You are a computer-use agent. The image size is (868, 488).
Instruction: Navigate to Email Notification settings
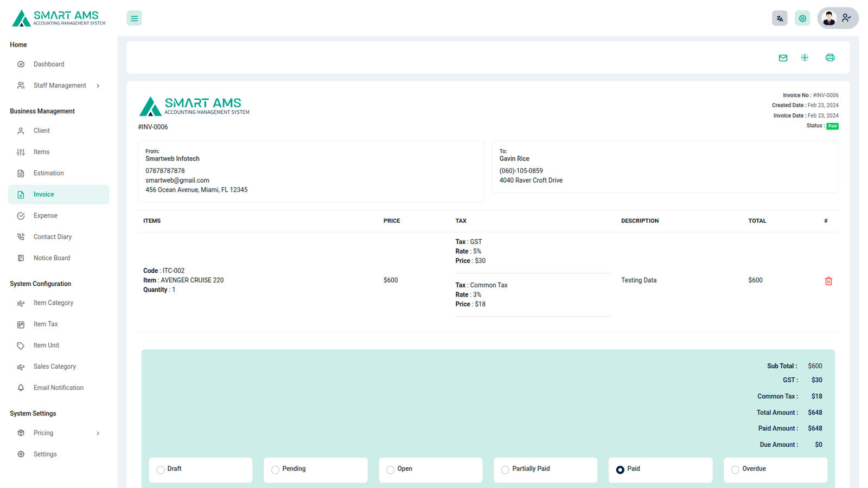[58, 388]
